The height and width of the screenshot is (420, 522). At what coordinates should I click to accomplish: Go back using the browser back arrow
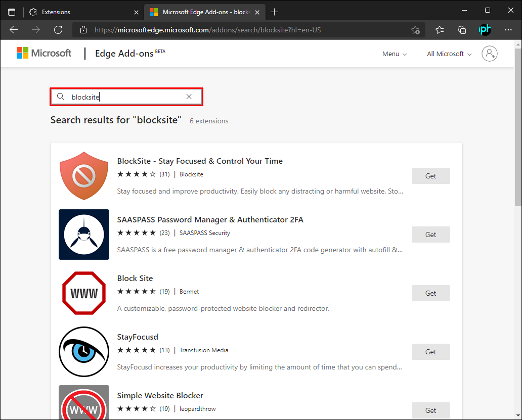coord(14,30)
